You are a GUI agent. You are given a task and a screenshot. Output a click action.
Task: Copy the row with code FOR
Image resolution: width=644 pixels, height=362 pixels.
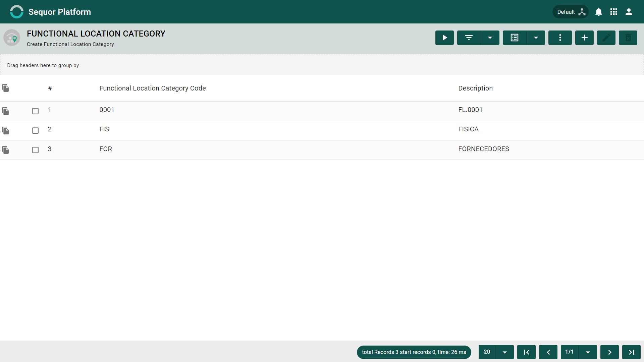(5, 150)
